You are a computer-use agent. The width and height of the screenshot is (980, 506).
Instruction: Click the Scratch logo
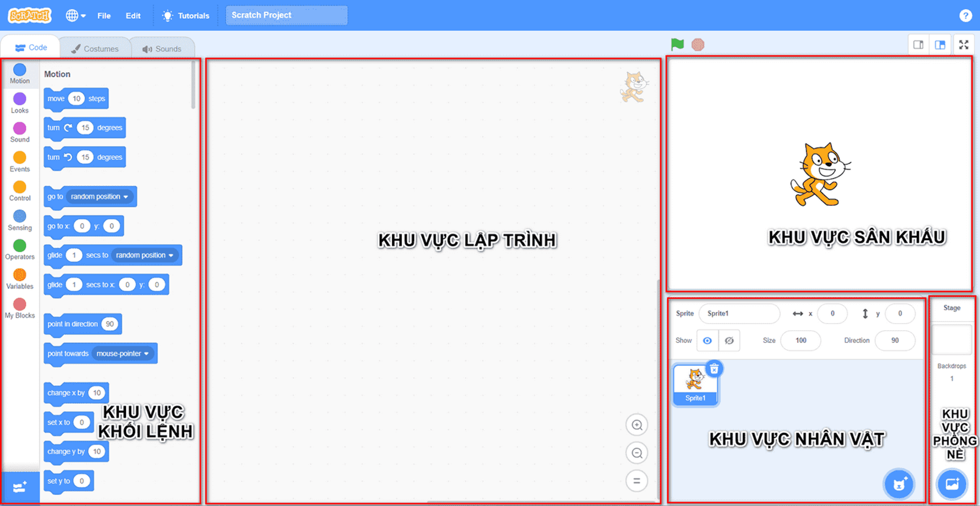coord(29,15)
